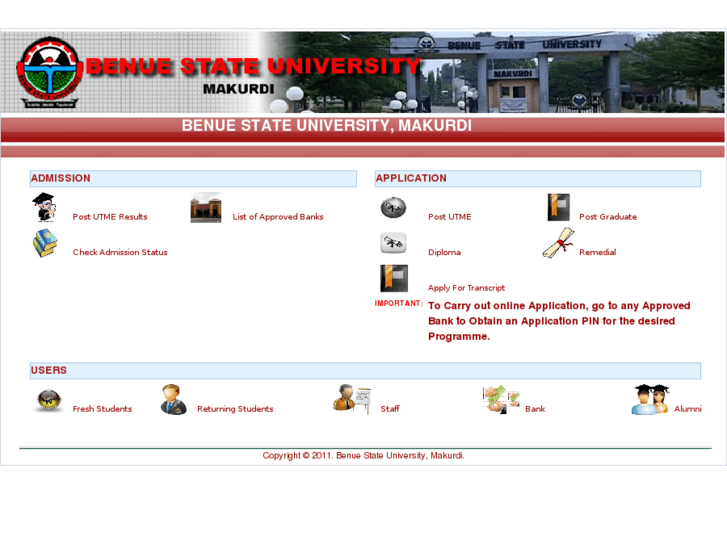727x545 pixels.
Task: Click the money handshake icon beside Bank
Action: [501, 399]
